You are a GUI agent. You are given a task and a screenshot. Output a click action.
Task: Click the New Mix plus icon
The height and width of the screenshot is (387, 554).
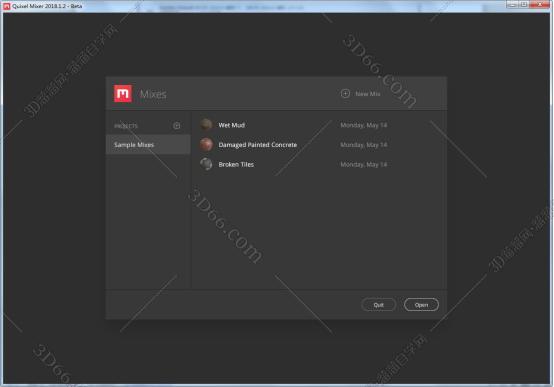click(345, 94)
